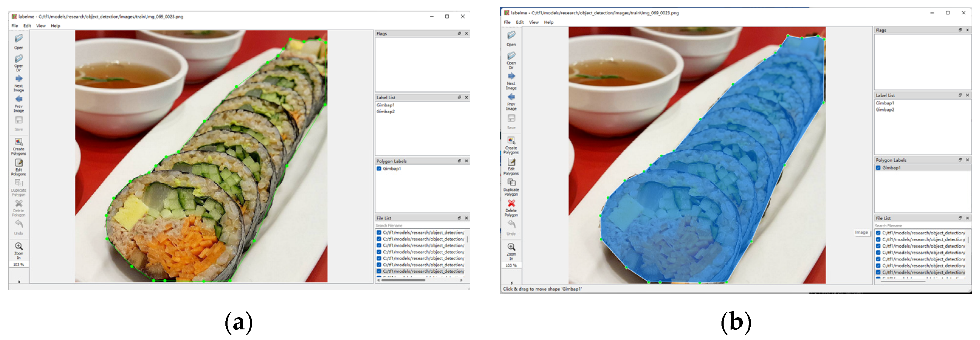This screenshot has height=340, width=980.
Task: Click Next Image arrow in the right labelme window
Action: [x=511, y=76]
